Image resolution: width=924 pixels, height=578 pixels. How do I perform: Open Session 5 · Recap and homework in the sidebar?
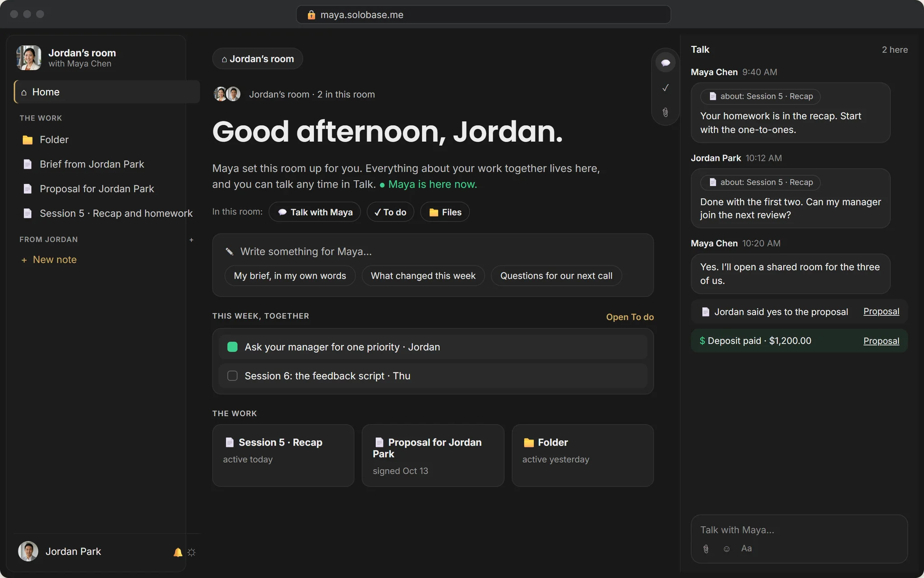[x=107, y=213]
